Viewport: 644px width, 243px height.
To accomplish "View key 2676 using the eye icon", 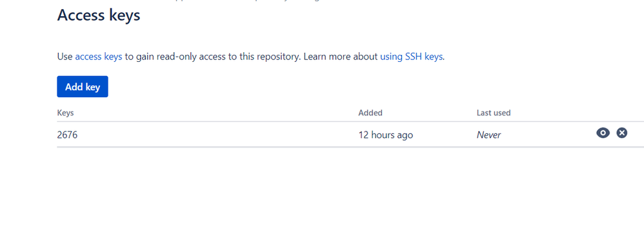I will 603,133.
